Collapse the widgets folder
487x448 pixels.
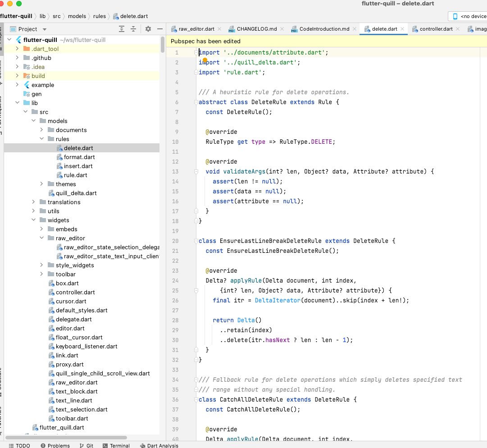click(33, 219)
